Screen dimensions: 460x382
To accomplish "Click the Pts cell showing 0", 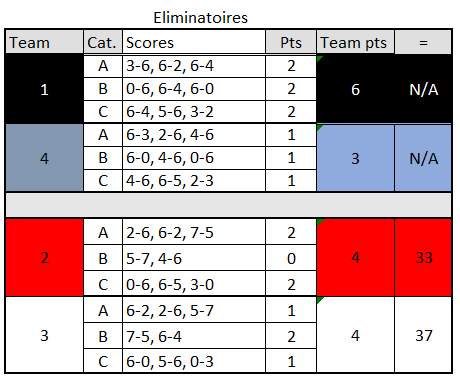I will click(x=291, y=258).
